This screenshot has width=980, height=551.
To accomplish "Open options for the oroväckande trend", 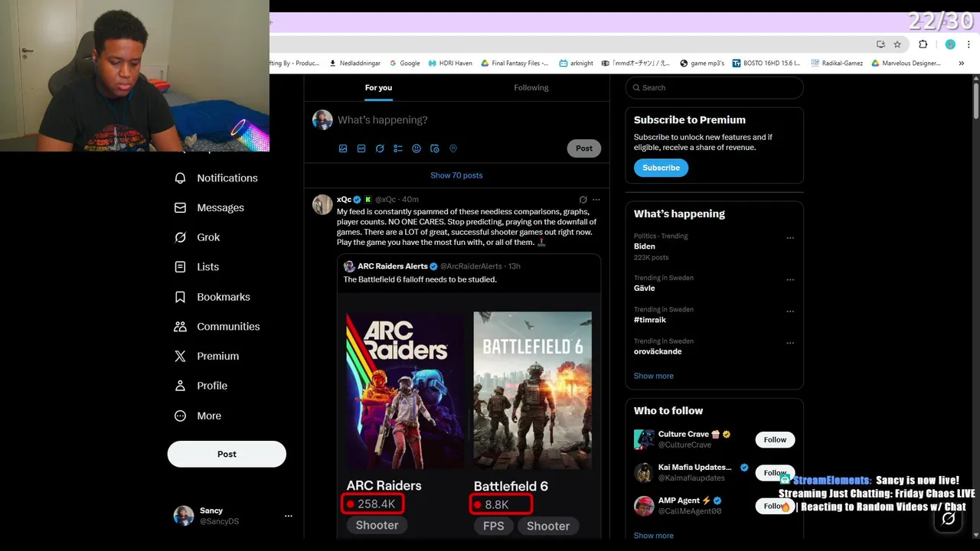I will 790,343.
